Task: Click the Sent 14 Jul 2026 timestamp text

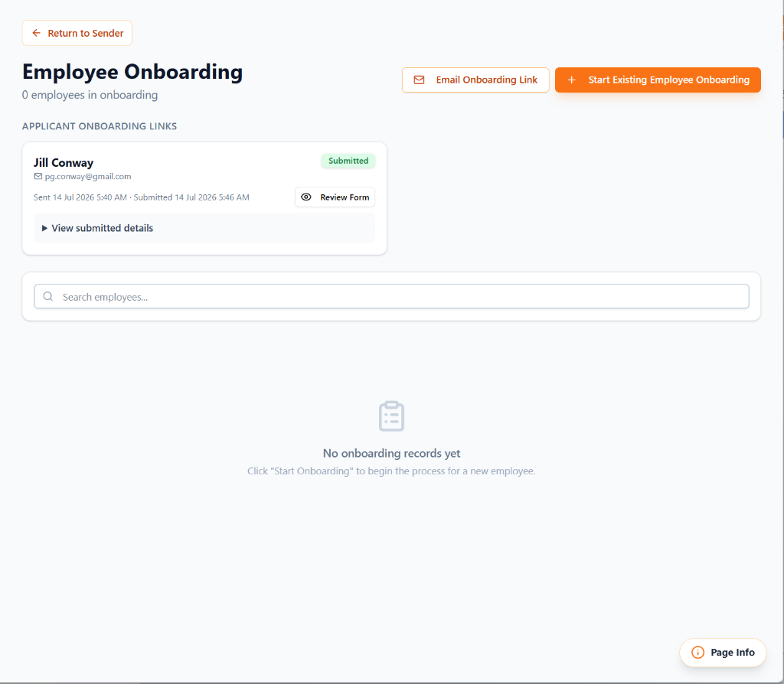Action: (80, 197)
